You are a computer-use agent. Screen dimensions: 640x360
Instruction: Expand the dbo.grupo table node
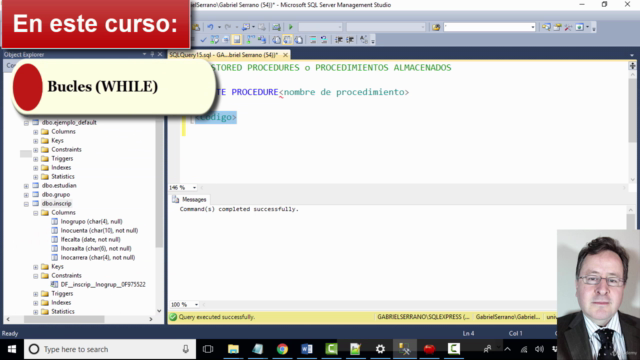click(26, 195)
